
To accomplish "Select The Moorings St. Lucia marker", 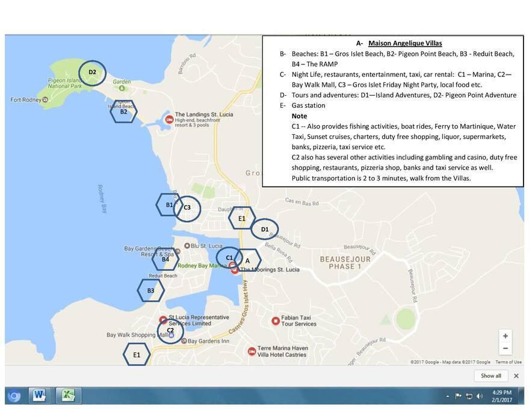I will pos(235,271).
